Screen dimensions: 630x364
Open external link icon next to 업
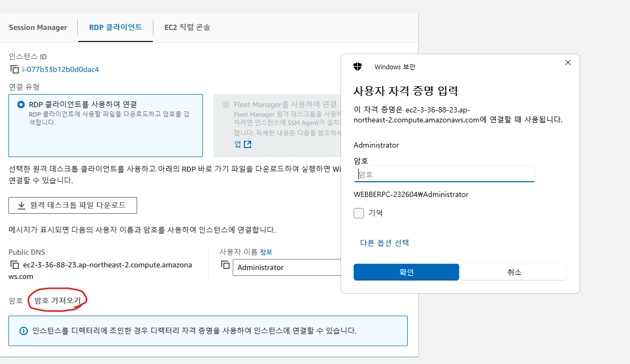[x=247, y=144]
